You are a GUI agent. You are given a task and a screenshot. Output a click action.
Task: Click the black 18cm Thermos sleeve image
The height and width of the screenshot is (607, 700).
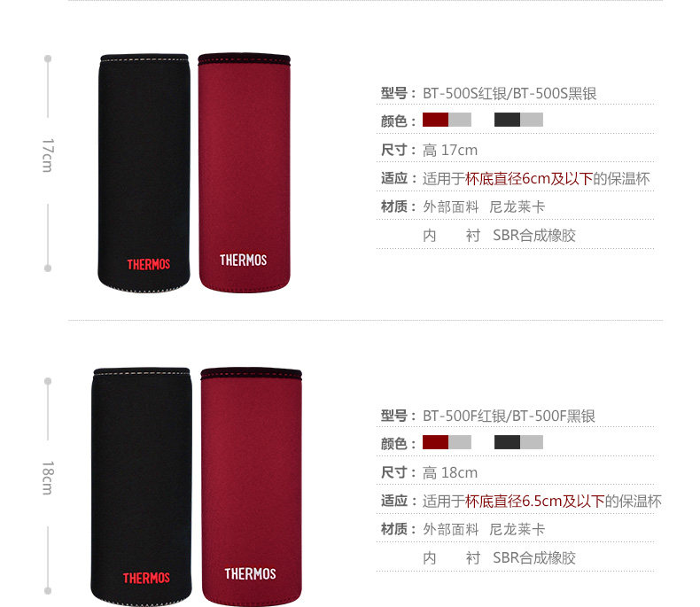(142, 487)
